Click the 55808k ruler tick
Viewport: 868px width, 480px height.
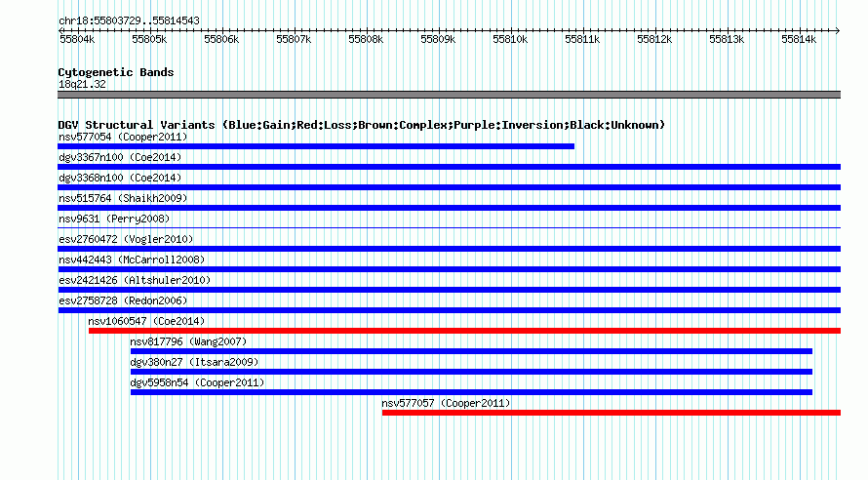(366, 39)
